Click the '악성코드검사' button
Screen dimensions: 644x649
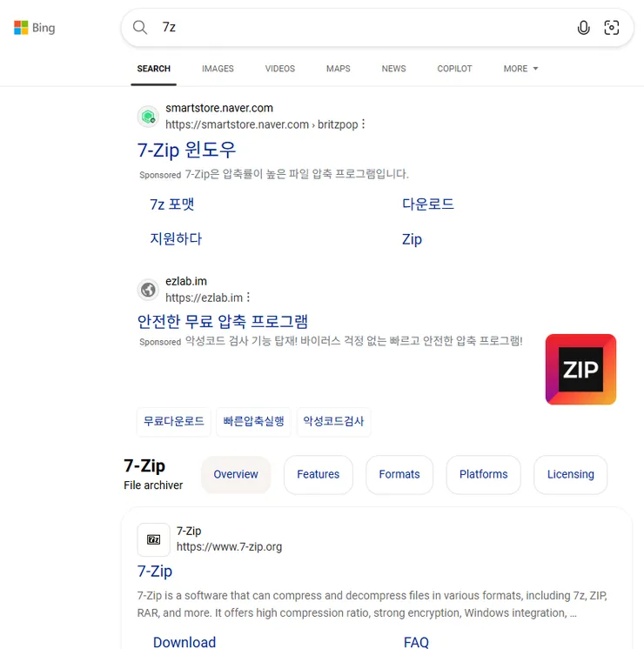coord(333,421)
